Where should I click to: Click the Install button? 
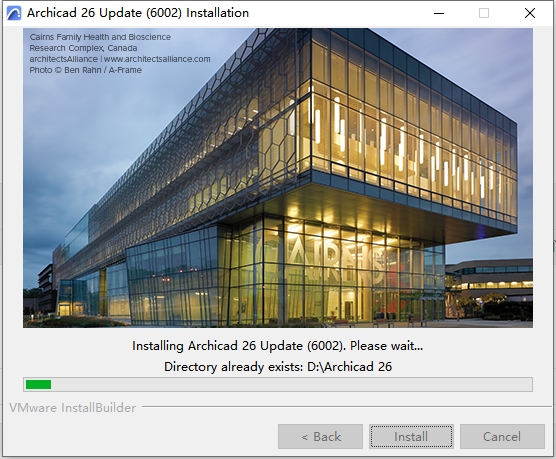tap(411, 436)
